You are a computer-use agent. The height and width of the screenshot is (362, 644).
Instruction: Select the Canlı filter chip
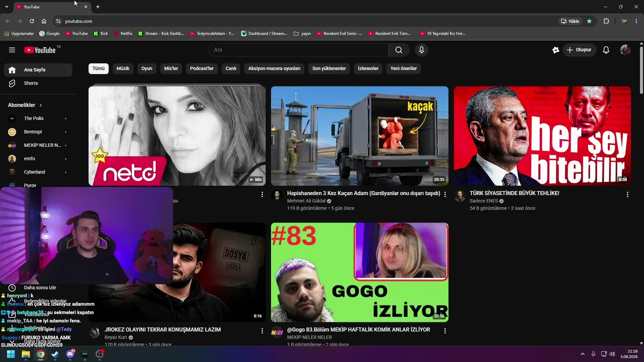(231, 68)
